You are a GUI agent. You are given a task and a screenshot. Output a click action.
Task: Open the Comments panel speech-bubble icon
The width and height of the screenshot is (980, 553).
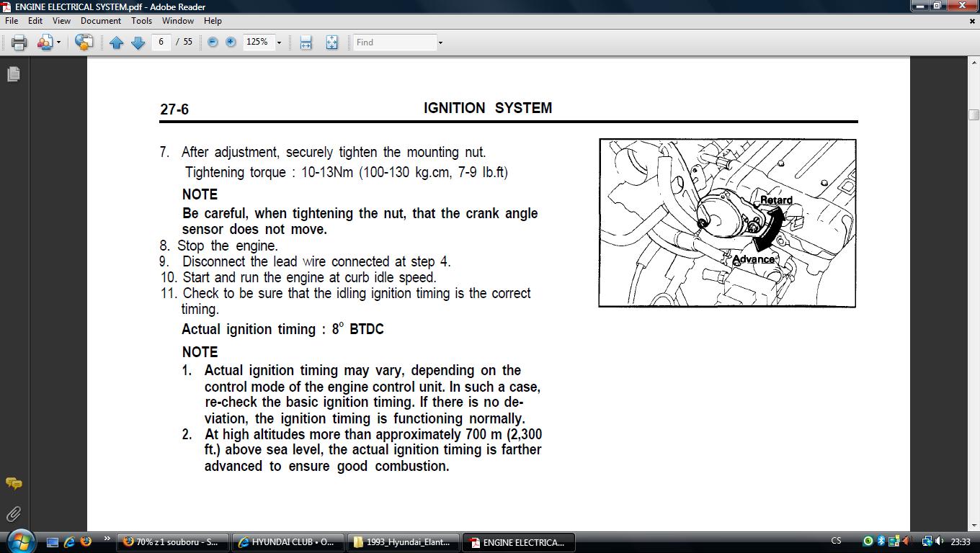coord(13,483)
